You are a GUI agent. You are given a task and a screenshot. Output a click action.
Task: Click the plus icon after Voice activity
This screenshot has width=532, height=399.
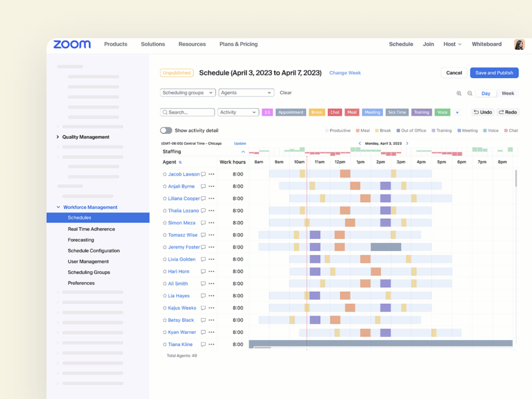[457, 113]
